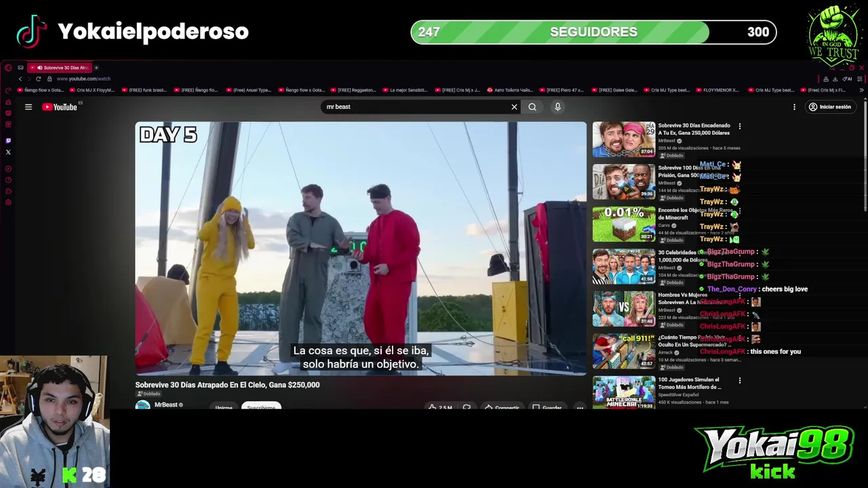The height and width of the screenshot is (488, 868).
Task: Switch to the 'Sobrevive 30 Días Atra...' tab
Action: (60, 68)
